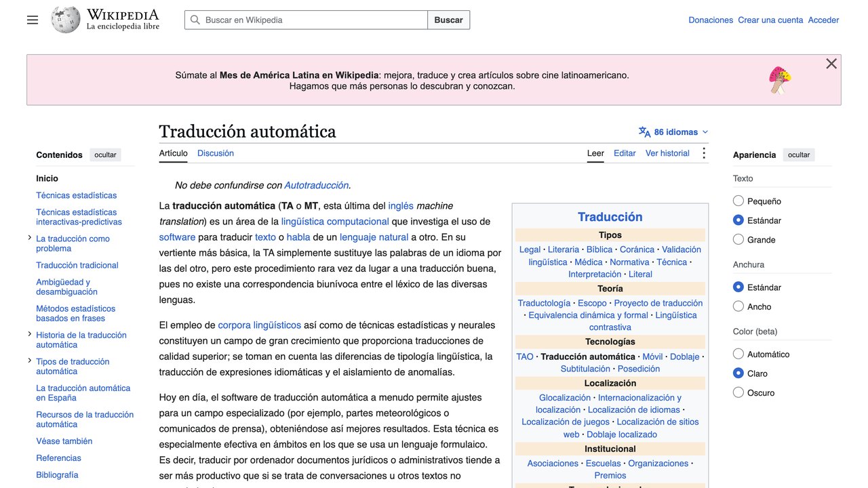
Task: Expand Tipos de traducción automática section
Action: coord(30,361)
